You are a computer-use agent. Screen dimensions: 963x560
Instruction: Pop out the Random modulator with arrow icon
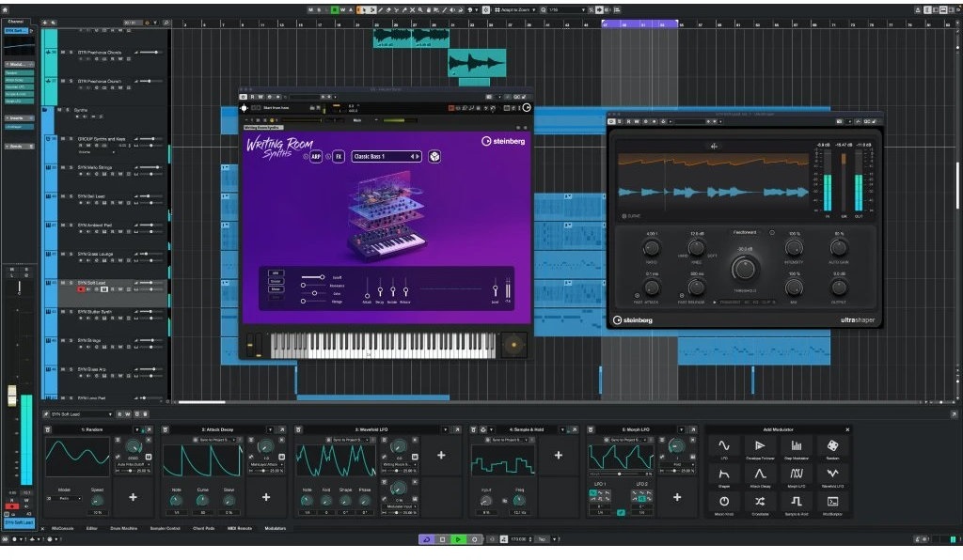click(149, 430)
